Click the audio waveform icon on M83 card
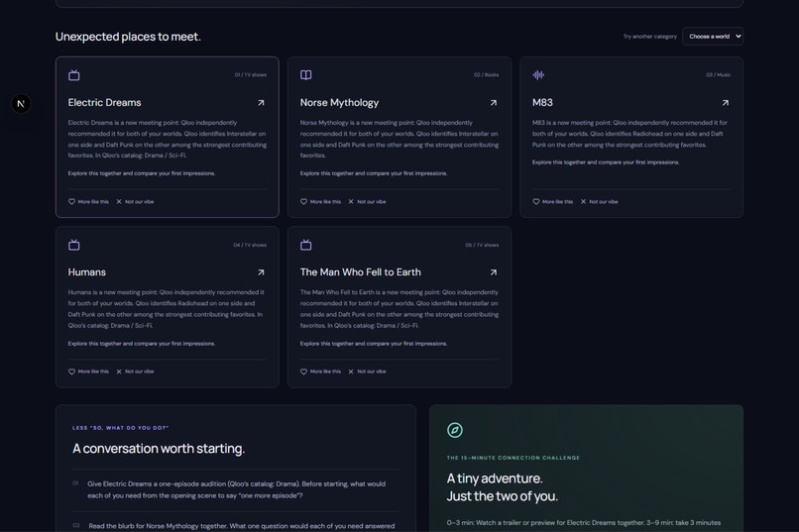Image resolution: width=799 pixels, height=532 pixels. [x=538, y=75]
